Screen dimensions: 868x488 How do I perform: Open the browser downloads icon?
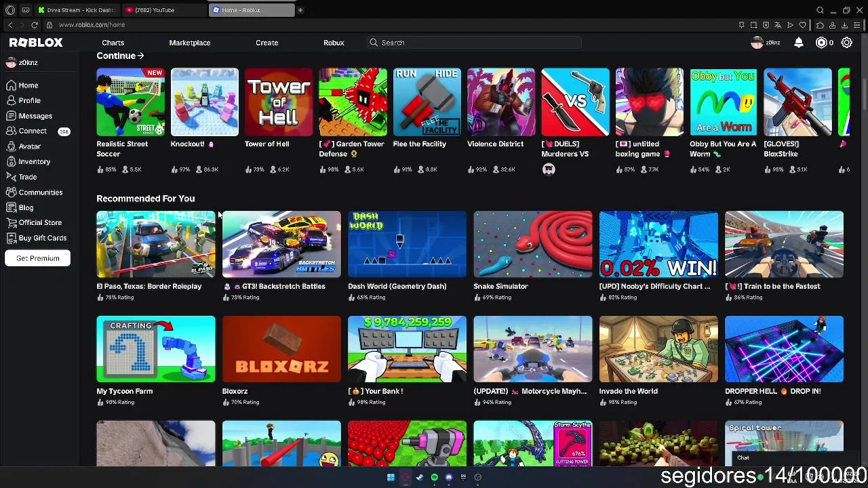click(844, 25)
